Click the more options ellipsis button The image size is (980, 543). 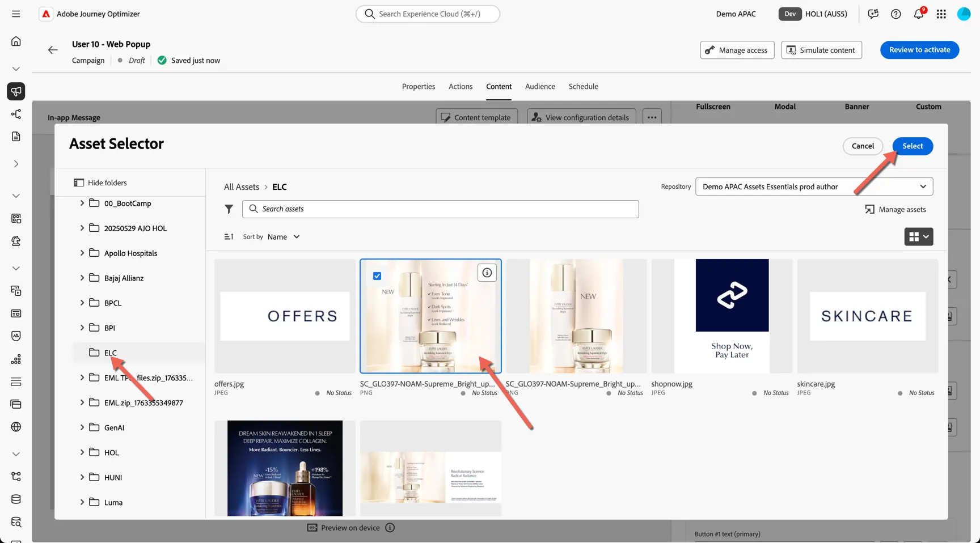[652, 117]
